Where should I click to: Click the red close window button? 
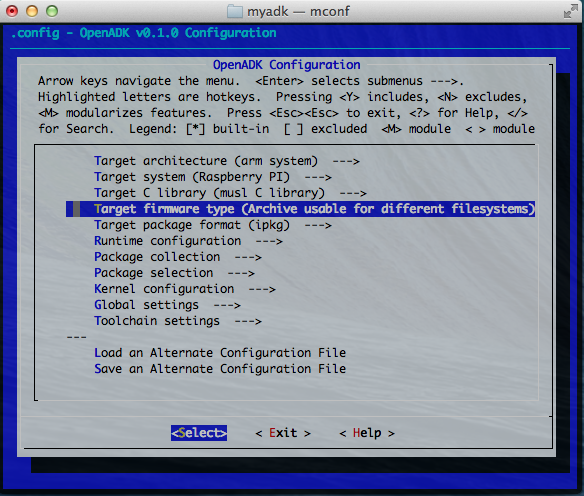click(x=12, y=11)
